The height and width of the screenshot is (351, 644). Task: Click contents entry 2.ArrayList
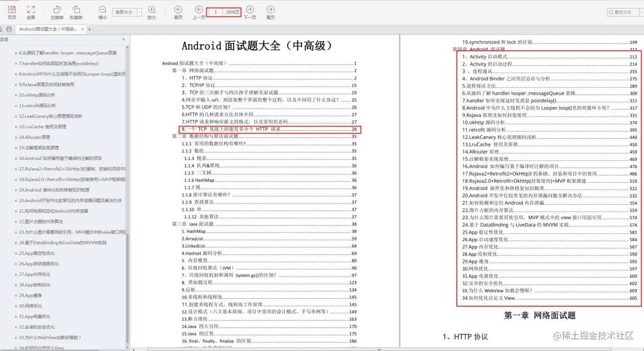click(269, 239)
